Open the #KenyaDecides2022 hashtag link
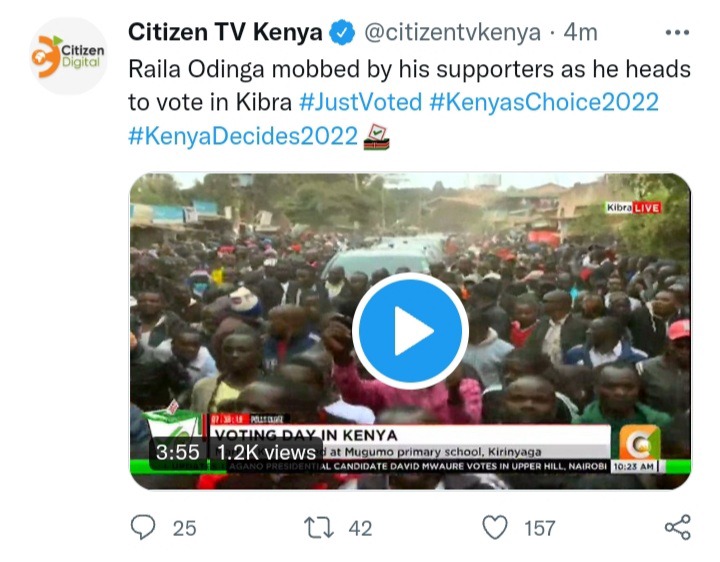Screen dimensions: 720x562 point(243,136)
